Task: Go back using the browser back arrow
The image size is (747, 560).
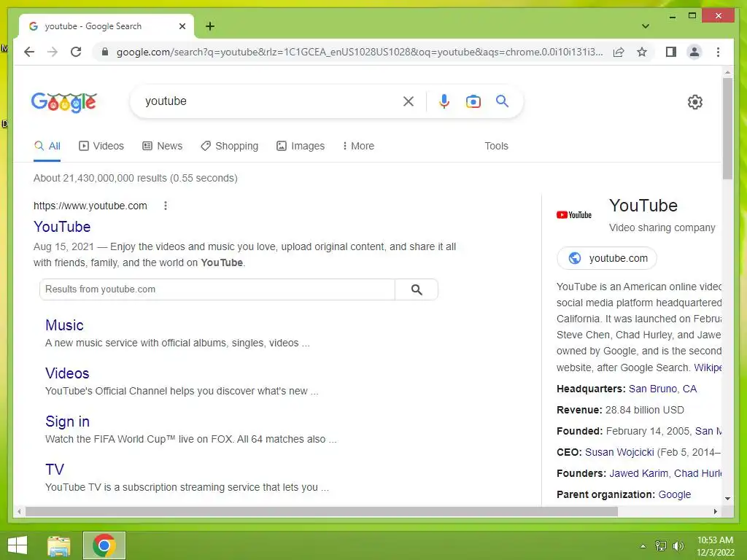Action: pos(29,52)
